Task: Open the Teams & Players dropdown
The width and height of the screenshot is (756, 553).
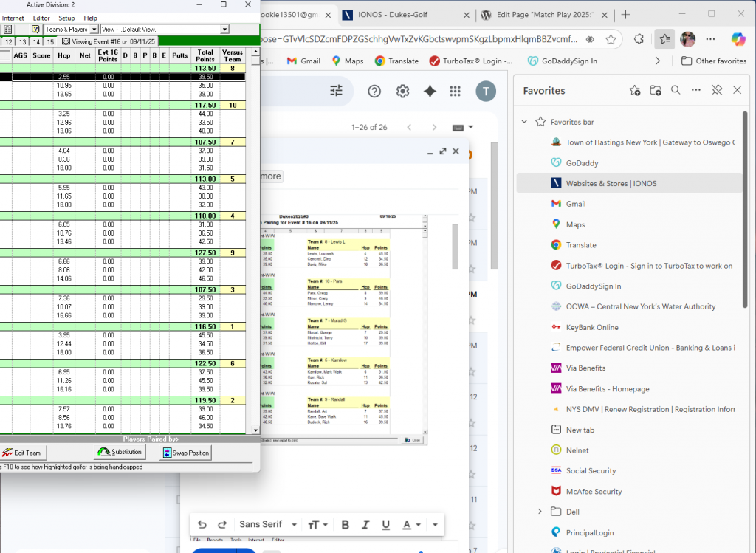Action: pyautogui.click(x=93, y=30)
